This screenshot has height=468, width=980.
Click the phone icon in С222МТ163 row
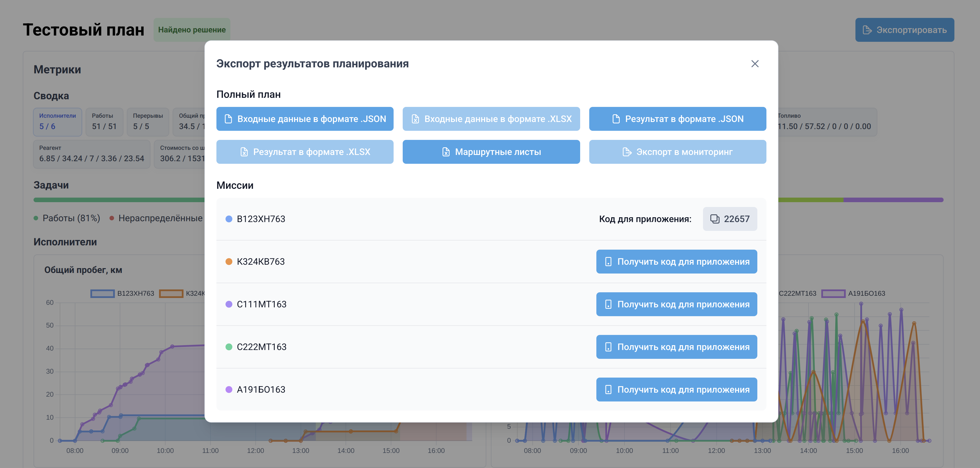(x=608, y=347)
